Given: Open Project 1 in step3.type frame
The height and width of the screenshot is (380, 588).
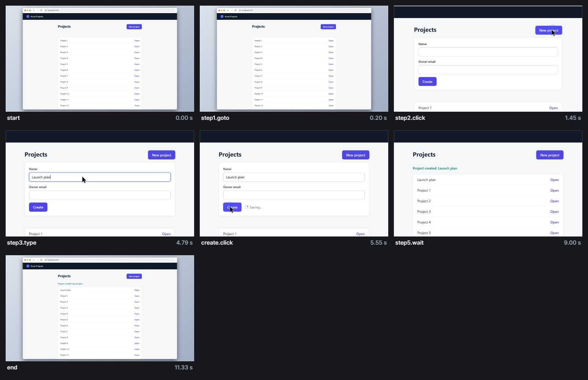Looking at the screenshot, I should click(x=166, y=234).
